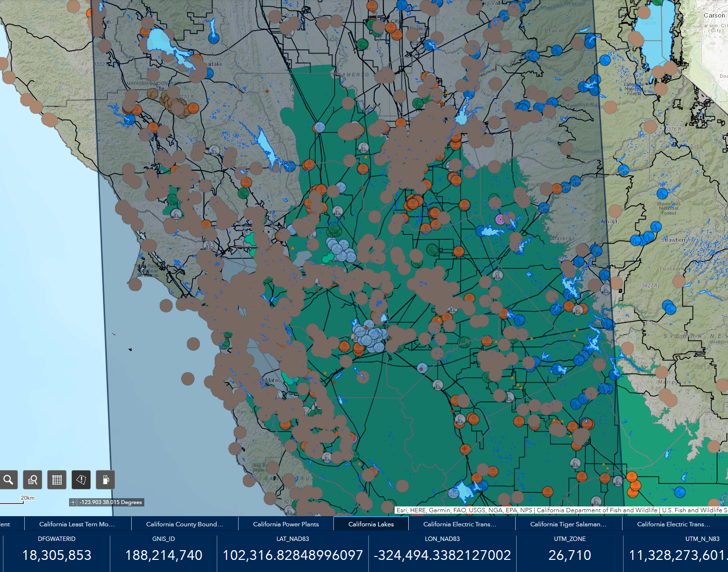This screenshot has height=572, width=728.
Task: Click the California Department of Fish and Wildlife attribution
Action: tap(597, 510)
